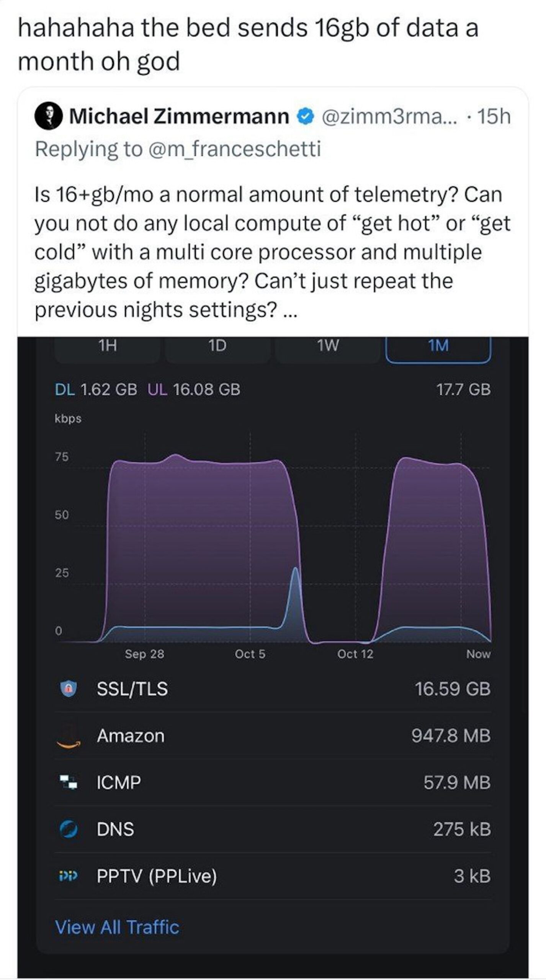
Task: Open the @zimm3rma handle link
Action: pos(389,117)
